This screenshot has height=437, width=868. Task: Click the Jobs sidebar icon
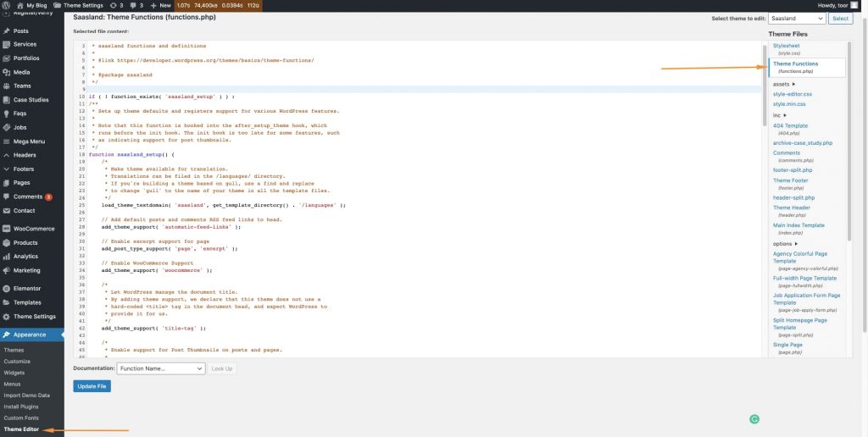(7, 127)
